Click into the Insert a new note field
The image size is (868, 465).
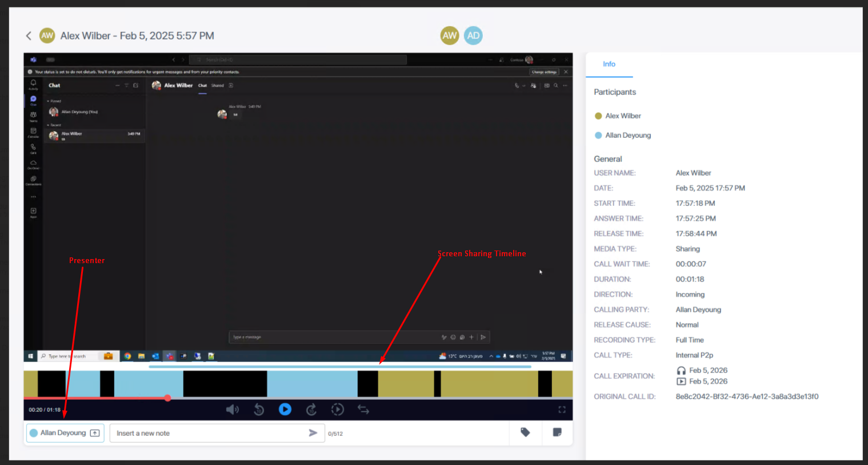[x=209, y=433]
